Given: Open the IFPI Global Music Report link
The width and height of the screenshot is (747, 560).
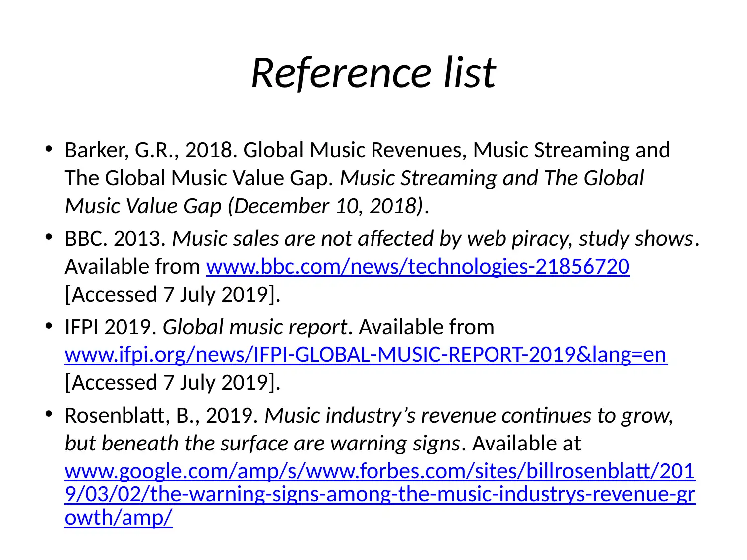Looking at the screenshot, I should (366, 355).
